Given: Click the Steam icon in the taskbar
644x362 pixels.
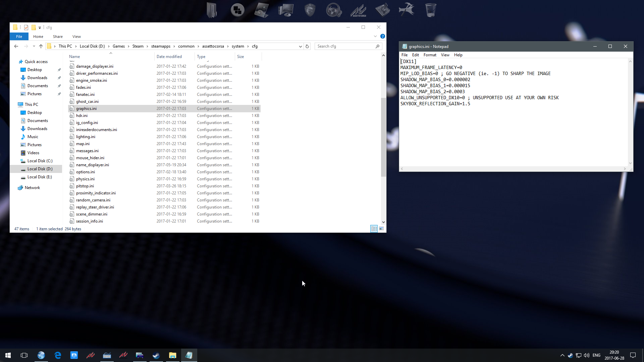Looking at the screenshot, I should (156, 355).
